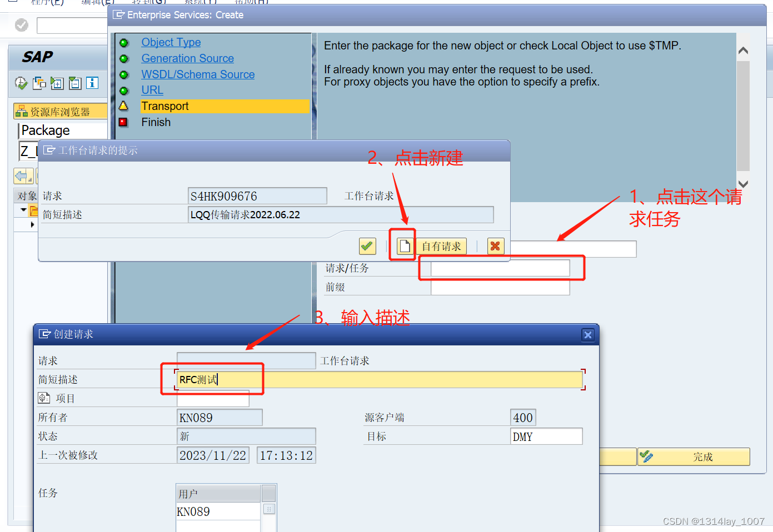Screen dimensions: 773x532
Task: Click help text scrollbar up arrow
Action: click(x=743, y=51)
